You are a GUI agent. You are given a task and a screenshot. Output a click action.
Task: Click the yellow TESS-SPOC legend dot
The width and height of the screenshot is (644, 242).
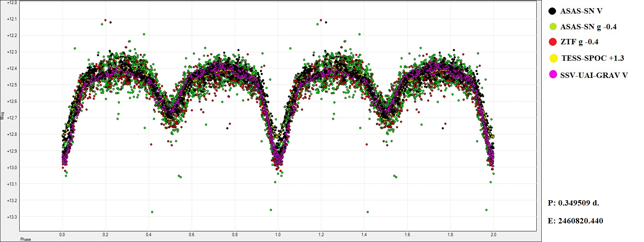(553, 58)
